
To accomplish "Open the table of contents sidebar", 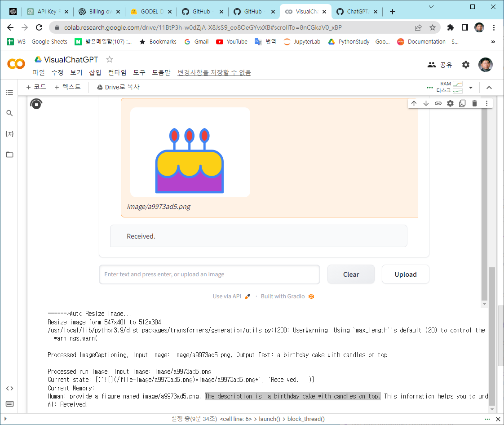I will (x=9, y=93).
